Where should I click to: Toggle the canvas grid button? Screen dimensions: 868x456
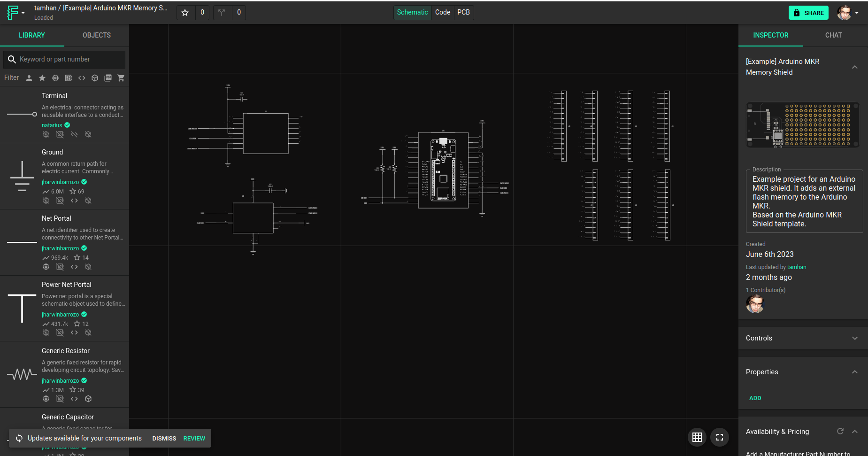point(697,437)
